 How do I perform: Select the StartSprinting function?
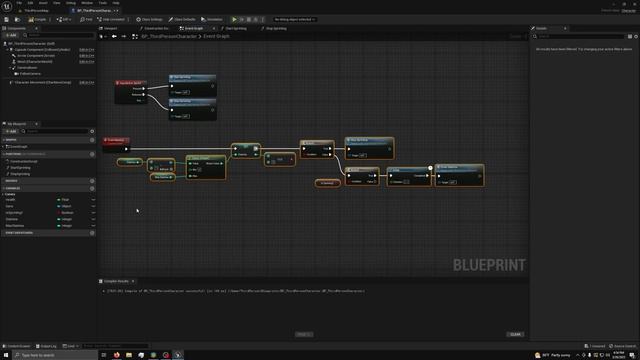(x=20, y=167)
